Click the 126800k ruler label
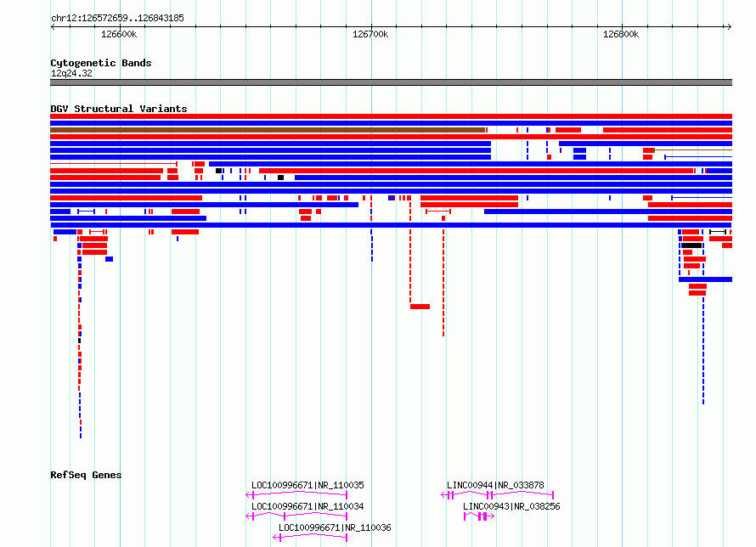This screenshot has height=547, width=756. click(x=621, y=34)
